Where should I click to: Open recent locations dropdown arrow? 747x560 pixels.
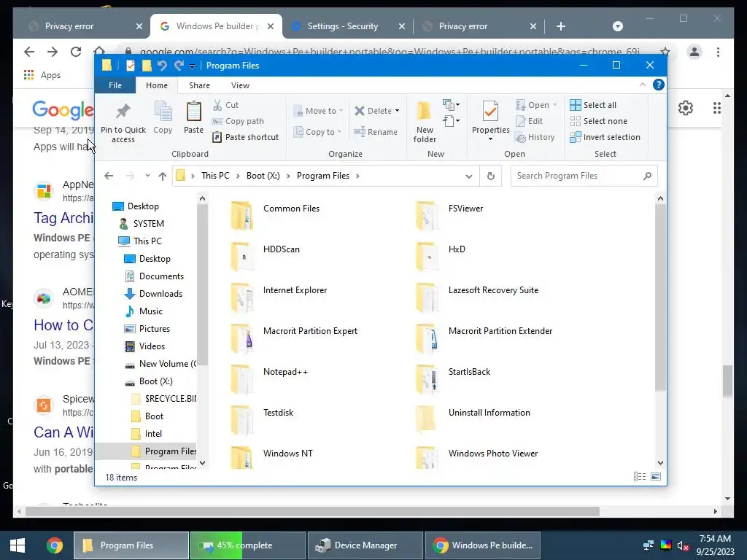click(147, 176)
